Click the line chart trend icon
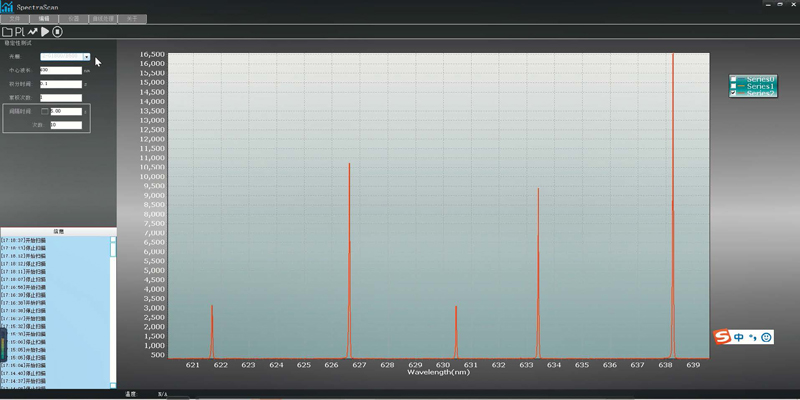Screen dimensions: 800x400 click(x=32, y=32)
